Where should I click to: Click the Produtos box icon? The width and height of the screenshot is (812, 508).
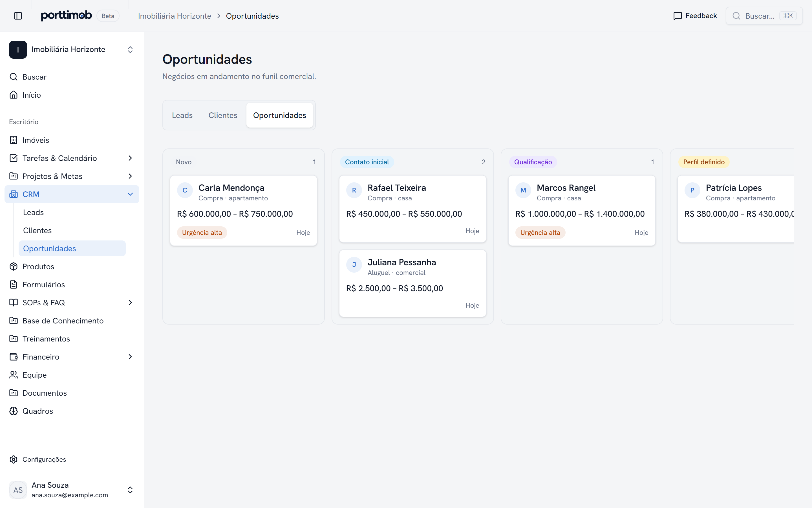pyautogui.click(x=14, y=266)
